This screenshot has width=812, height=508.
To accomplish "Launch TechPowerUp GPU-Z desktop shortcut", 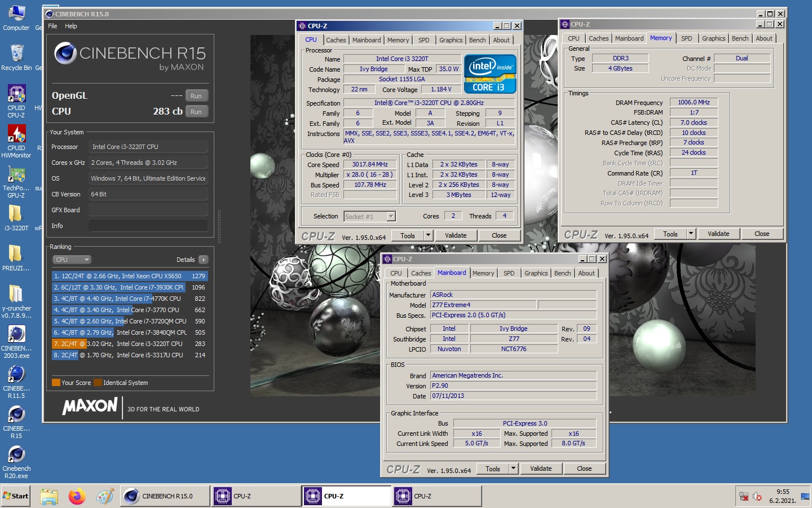I will coord(16,181).
